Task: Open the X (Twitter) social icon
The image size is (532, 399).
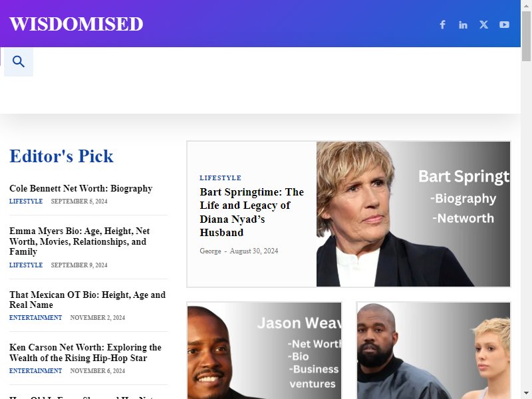Action: (x=484, y=25)
